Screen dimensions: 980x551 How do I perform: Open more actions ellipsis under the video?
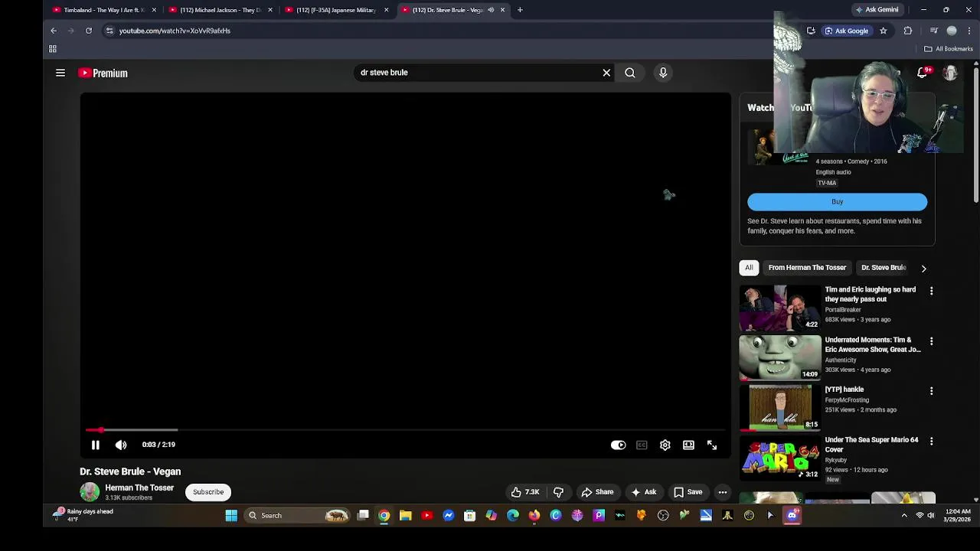pos(723,492)
